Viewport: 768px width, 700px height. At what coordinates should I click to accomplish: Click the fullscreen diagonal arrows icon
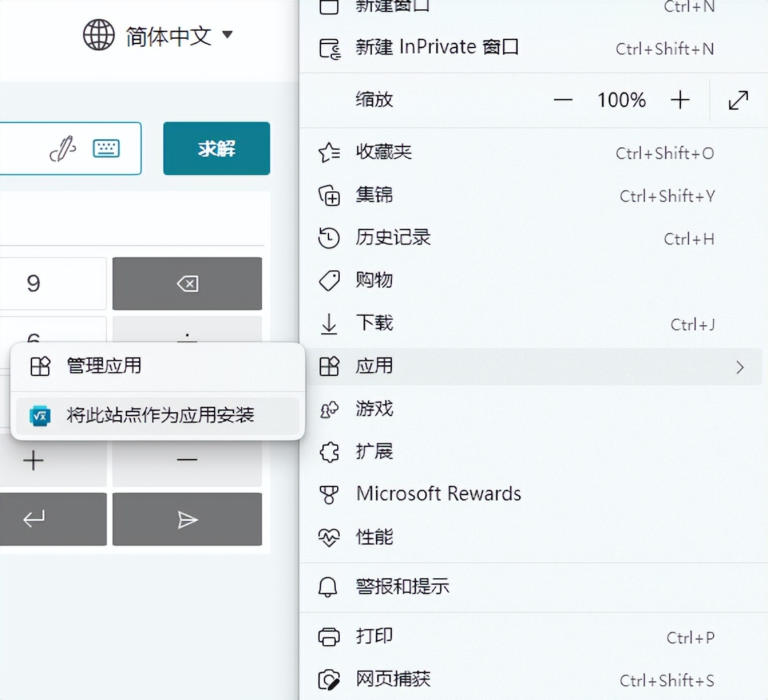(738, 100)
